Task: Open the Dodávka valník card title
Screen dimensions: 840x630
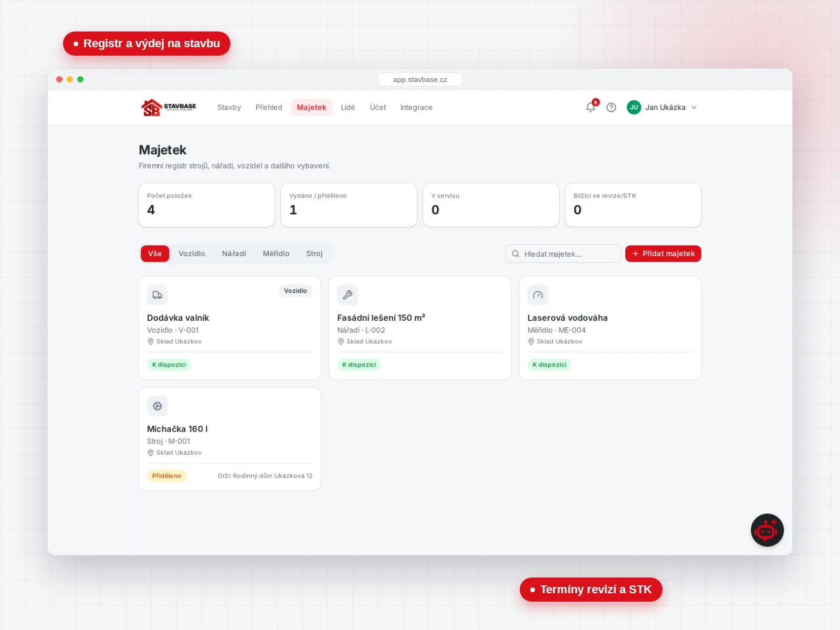Action: click(x=178, y=318)
